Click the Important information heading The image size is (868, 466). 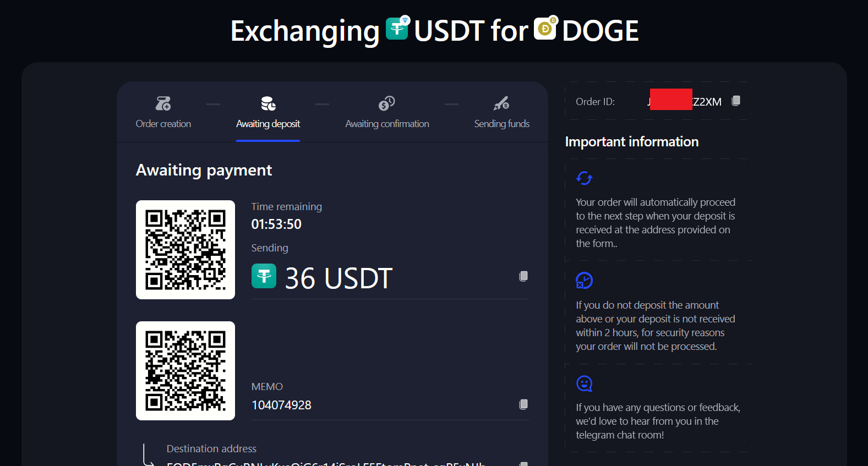[632, 142]
